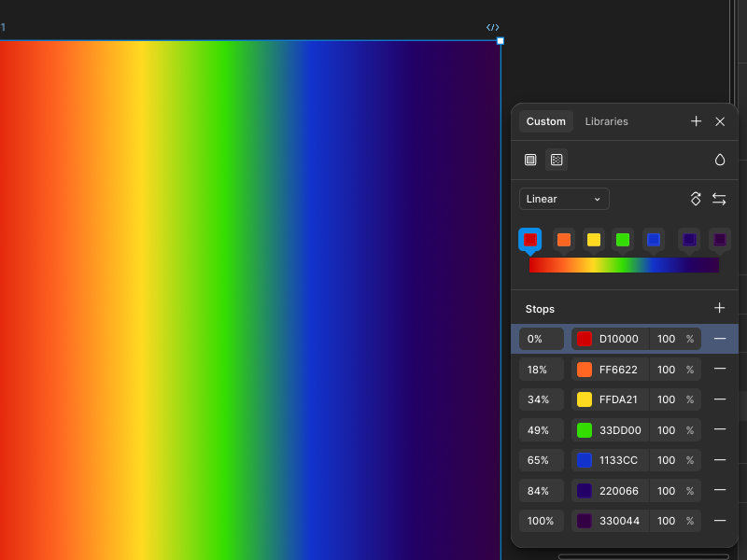Select the blue stop handle on gradient bar
The height and width of the screenshot is (560, 747).
click(x=654, y=240)
